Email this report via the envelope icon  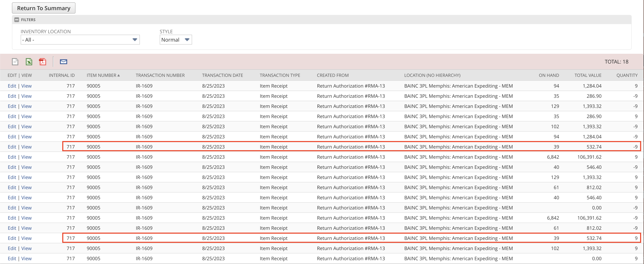tap(63, 62)
